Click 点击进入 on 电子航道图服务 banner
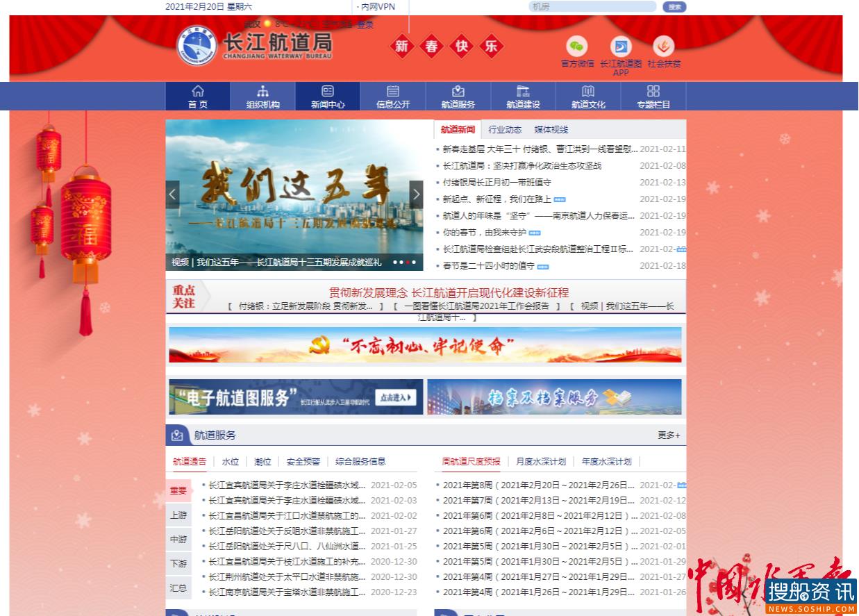859x616 pixels. coord(395,397)
